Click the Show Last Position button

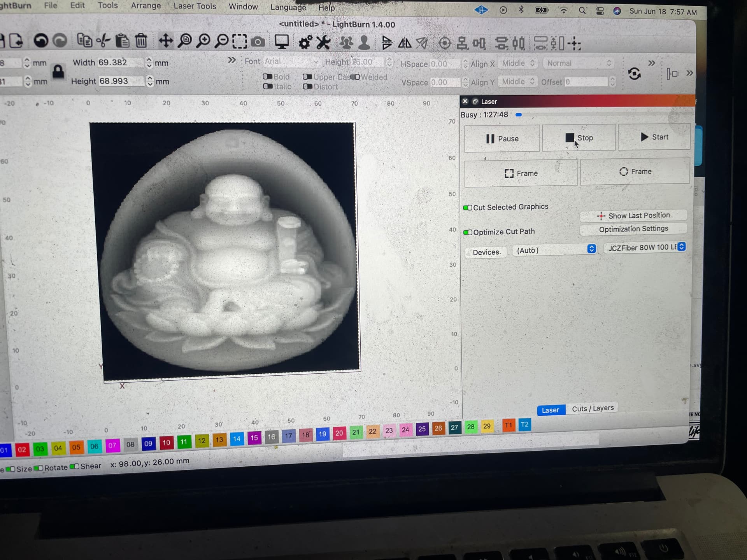[x=633, y=215]
